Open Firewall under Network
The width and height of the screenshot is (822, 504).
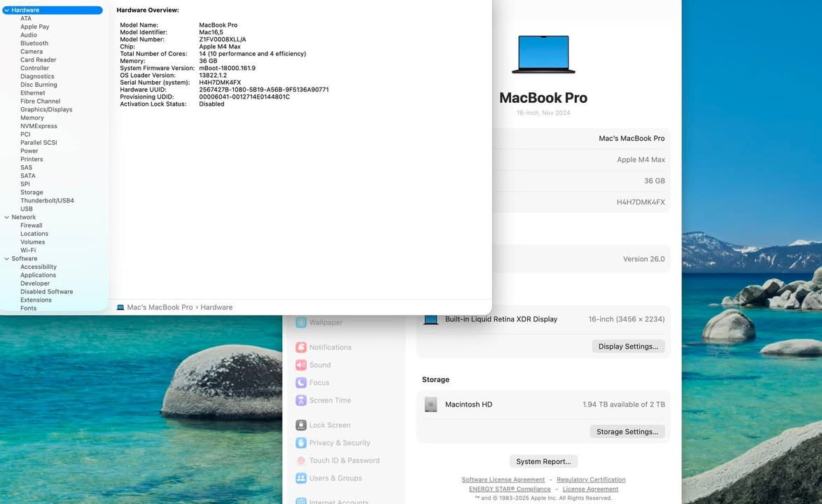[x=32, y=225]
